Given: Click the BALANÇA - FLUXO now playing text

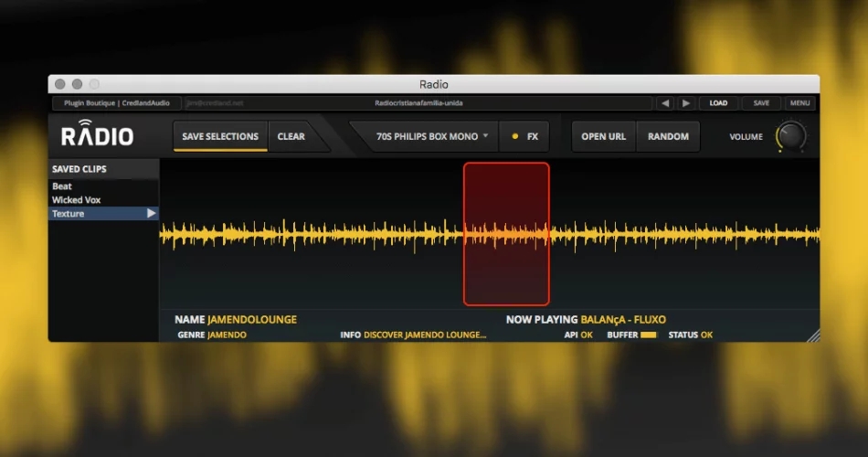Looking at the screenshot, I should (623, 320).
